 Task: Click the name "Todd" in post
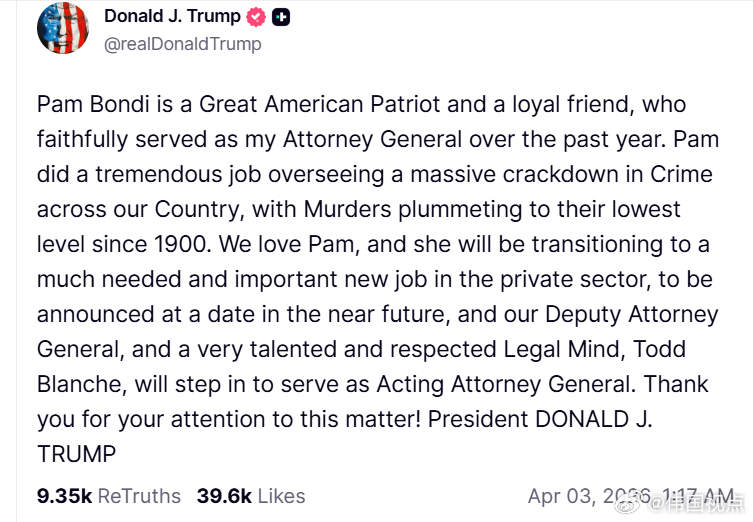[x=659, y=349]
